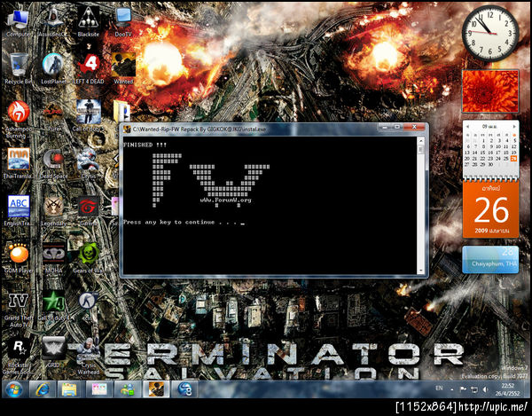Select the Legendary game shortcut
This screenshot has height=416, width=532.
click(x=53, y=210)
